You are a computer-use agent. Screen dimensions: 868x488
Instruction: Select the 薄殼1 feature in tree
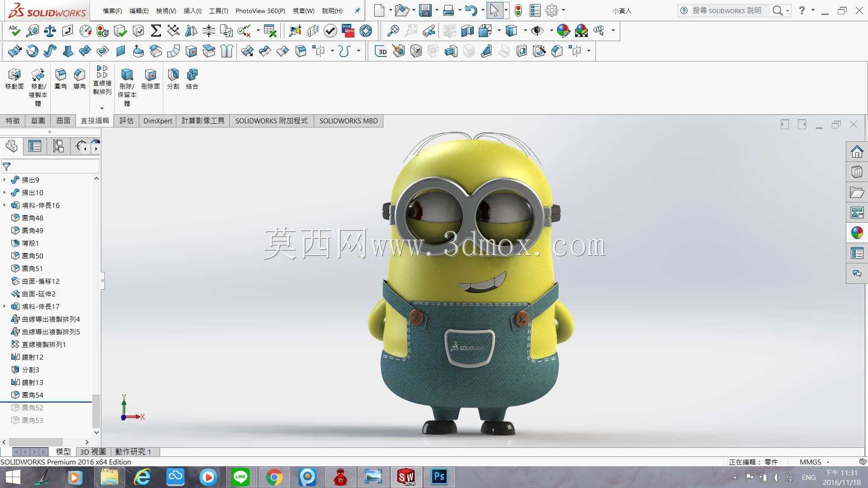point(25,243)
